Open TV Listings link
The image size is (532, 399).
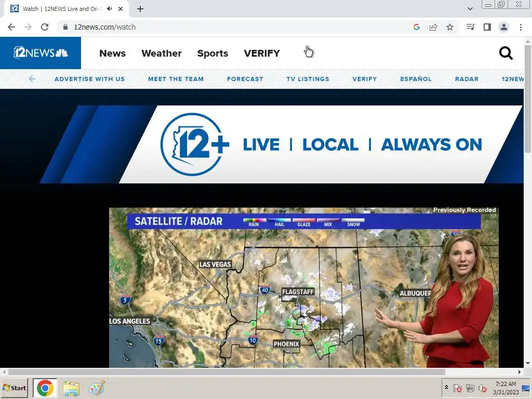click(x=308, y=79)
